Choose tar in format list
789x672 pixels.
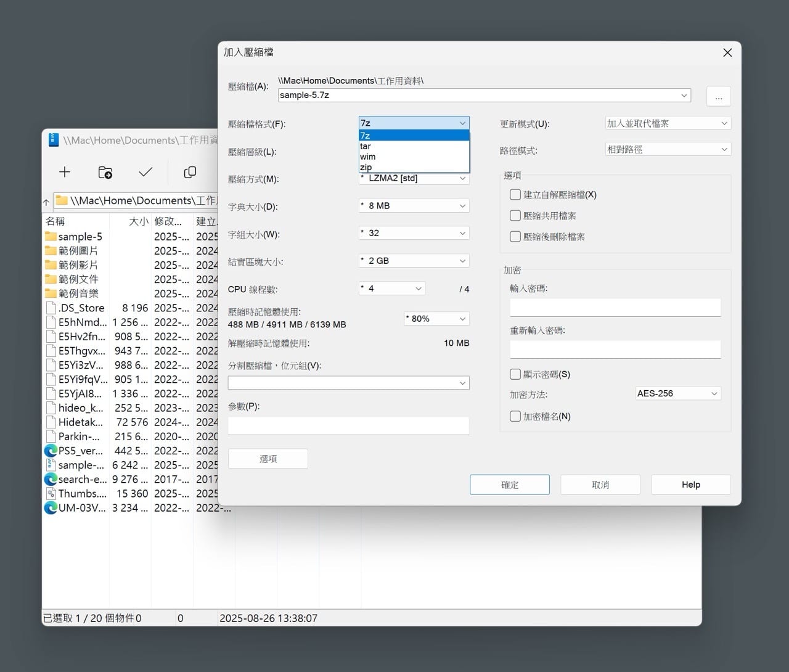pyautogui.click(x=414, y=146)
